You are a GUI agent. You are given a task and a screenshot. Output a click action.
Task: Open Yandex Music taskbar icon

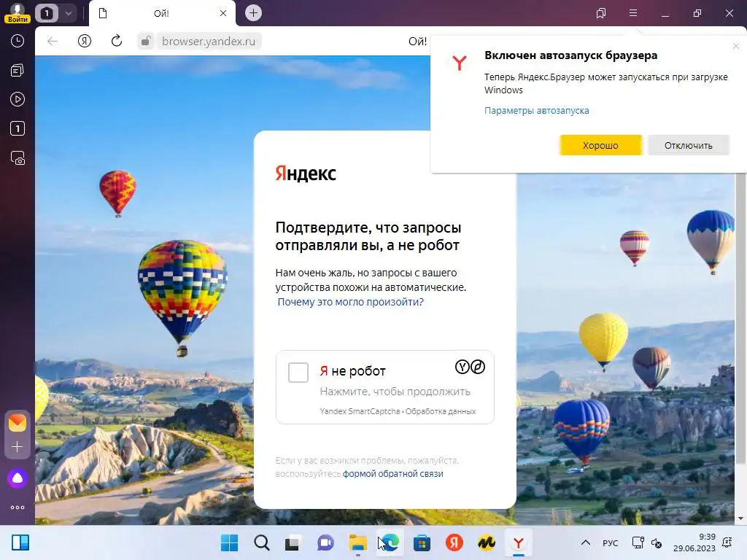(x=487, y=542)
